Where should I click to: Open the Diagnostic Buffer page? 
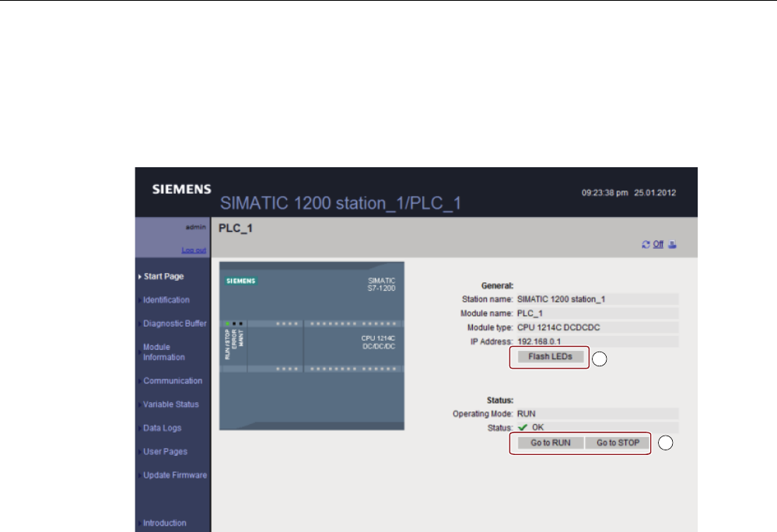[174, 324]
